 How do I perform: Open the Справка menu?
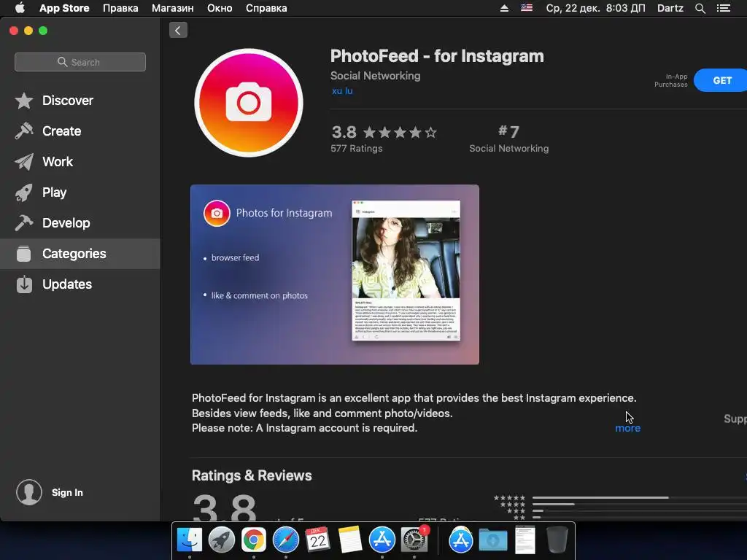pyautogui.click(x=266, y=8)
